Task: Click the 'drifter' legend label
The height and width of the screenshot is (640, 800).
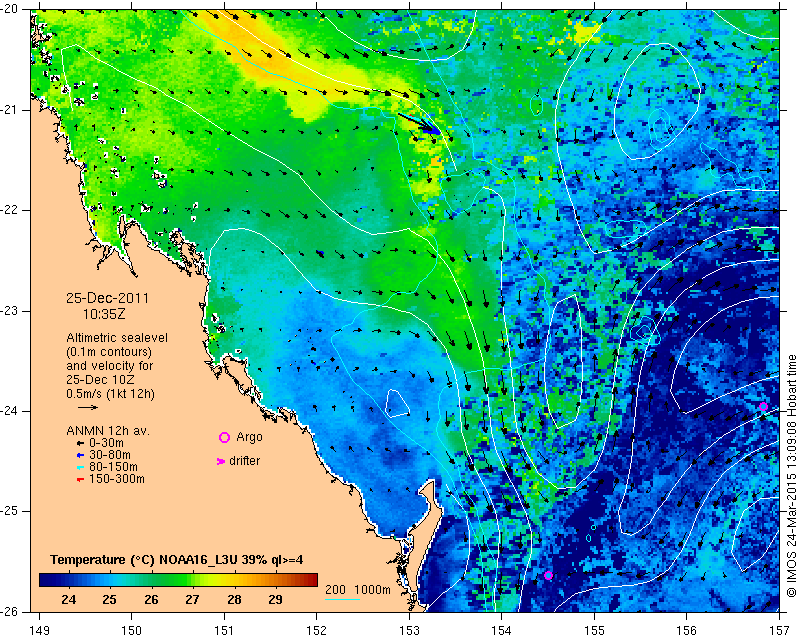Action: (x=244, y=461)
